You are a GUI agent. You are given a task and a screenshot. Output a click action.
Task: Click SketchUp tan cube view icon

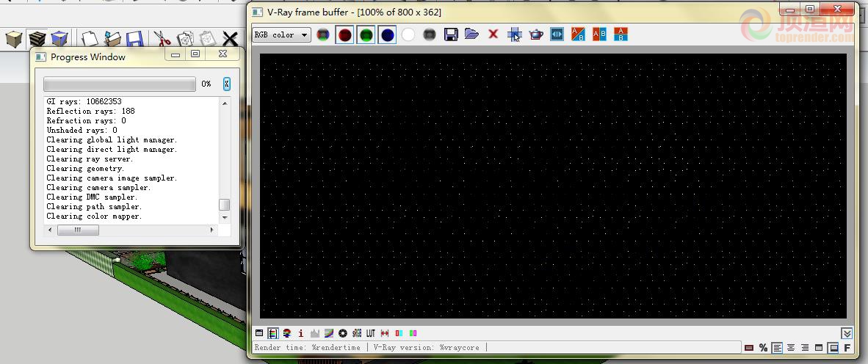(x=14, y=39)
